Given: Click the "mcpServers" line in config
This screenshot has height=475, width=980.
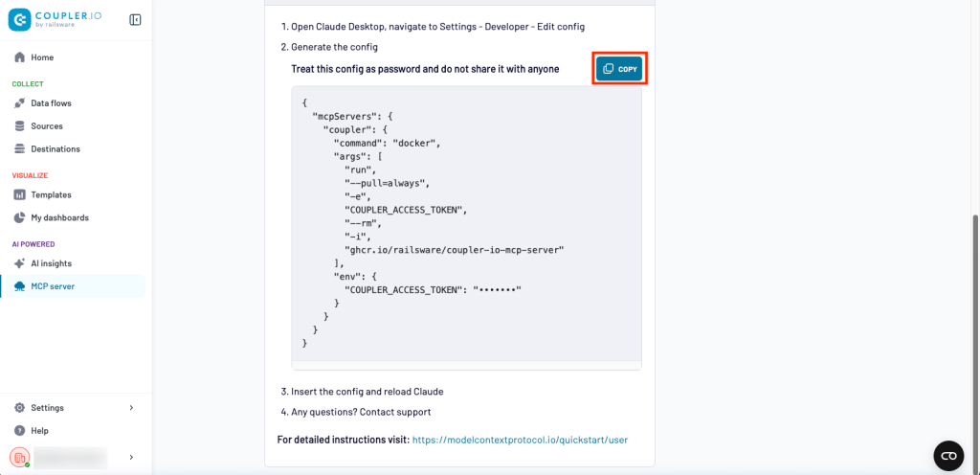Looking at the screenshot, I should (x=354, y=117).
